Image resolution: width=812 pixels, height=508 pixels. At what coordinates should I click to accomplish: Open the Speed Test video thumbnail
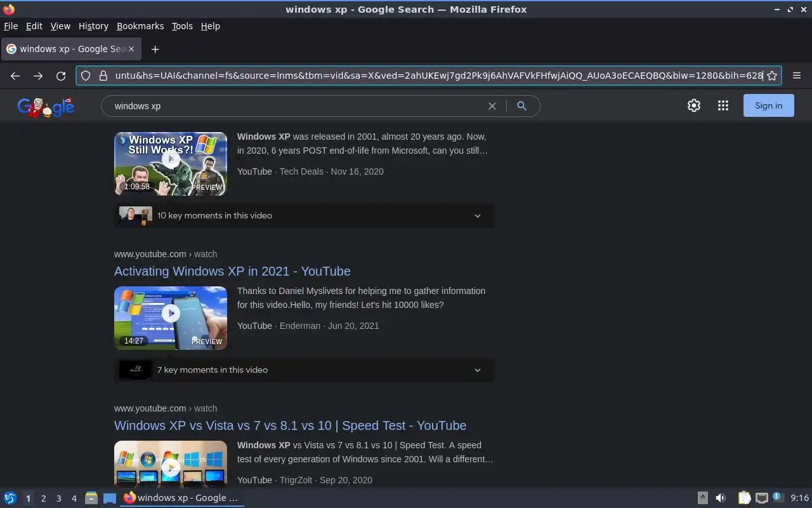(x=171, y=464)
